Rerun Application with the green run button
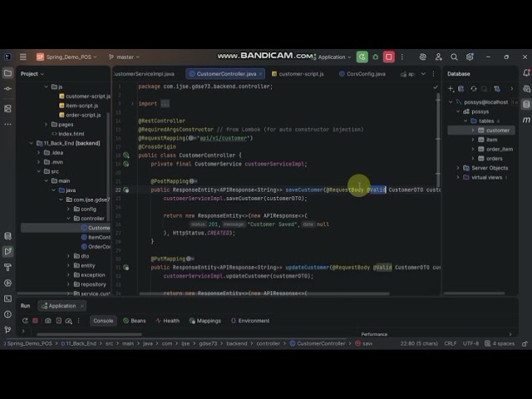The height and width of the screenshot is (399, 532). (362, 57)
